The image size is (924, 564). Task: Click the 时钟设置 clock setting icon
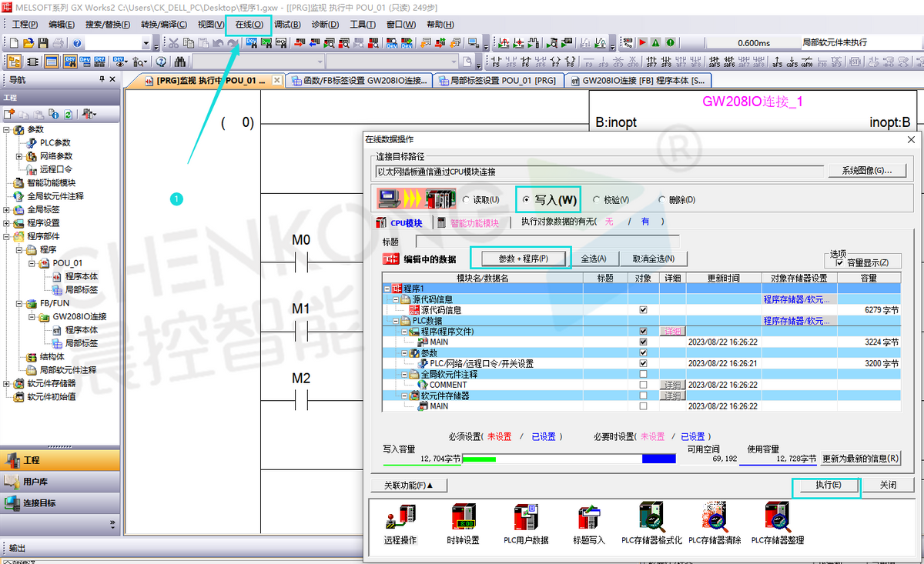463,518
